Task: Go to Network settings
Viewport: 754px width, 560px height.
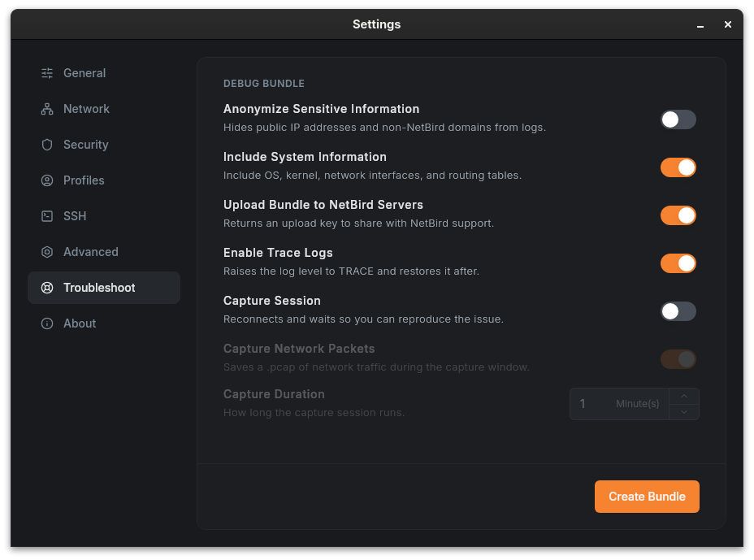Action: 104,109
